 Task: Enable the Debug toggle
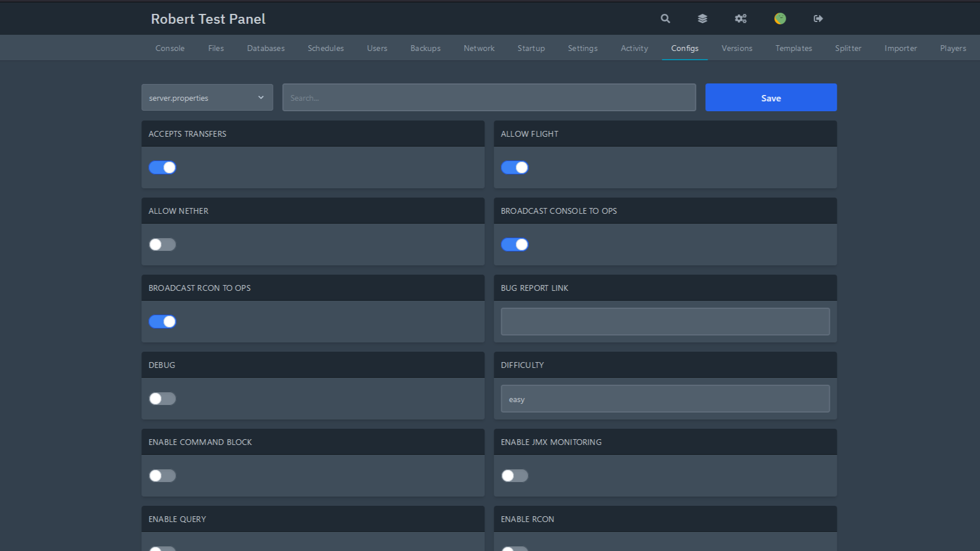click(162, 399)
